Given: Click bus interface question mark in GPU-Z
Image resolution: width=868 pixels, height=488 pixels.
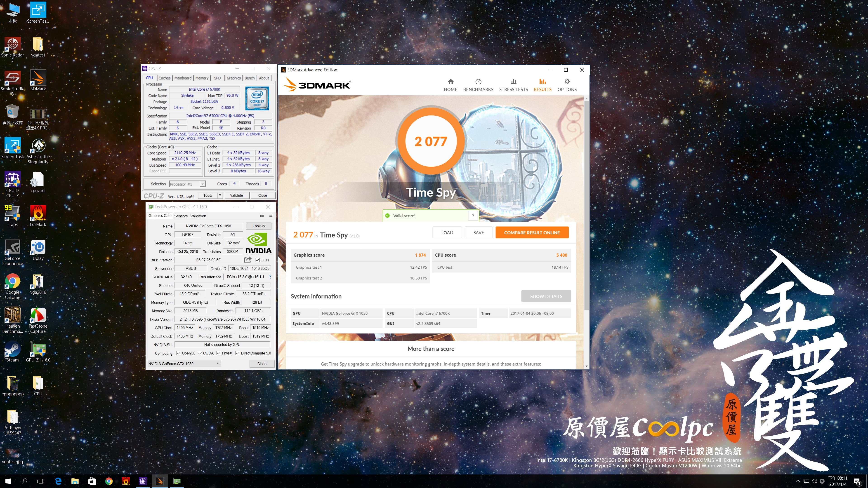Looking at the screenshot, I should 270,277.
